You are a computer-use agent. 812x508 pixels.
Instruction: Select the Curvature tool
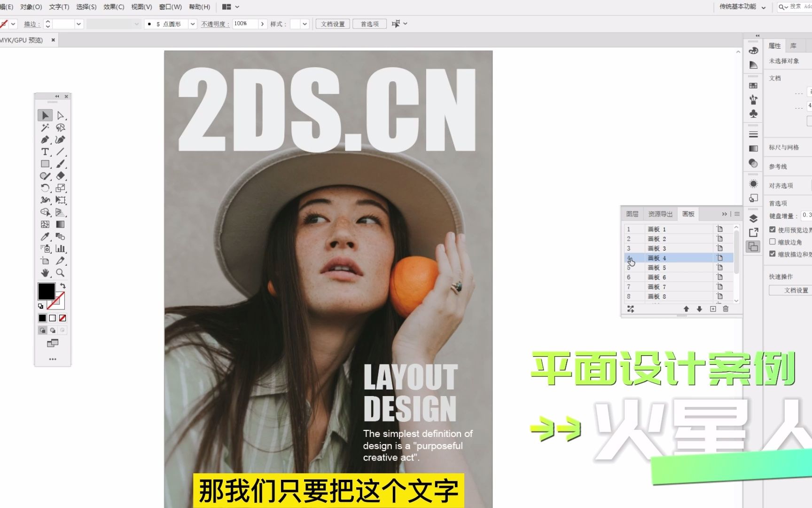(61, 140)
